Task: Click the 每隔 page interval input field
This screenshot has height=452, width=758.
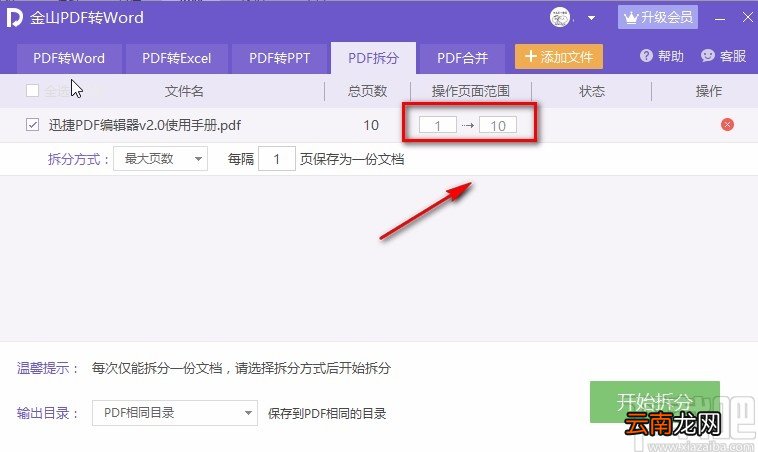Action: (x=277, y=159)
